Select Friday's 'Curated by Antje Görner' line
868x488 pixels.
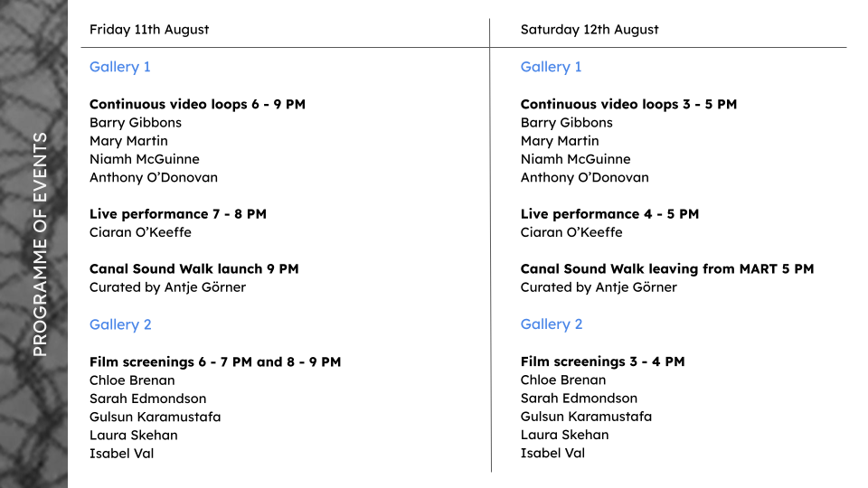pos(167,287)
